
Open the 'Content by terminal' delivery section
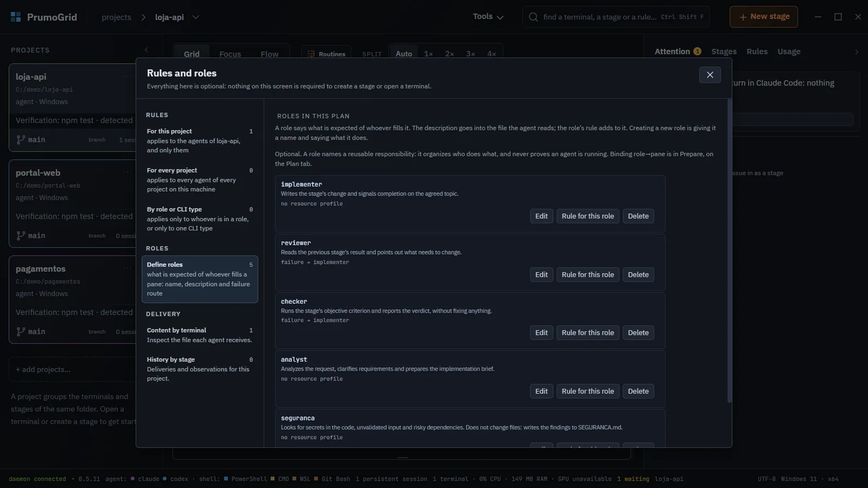tap(200, 335)
